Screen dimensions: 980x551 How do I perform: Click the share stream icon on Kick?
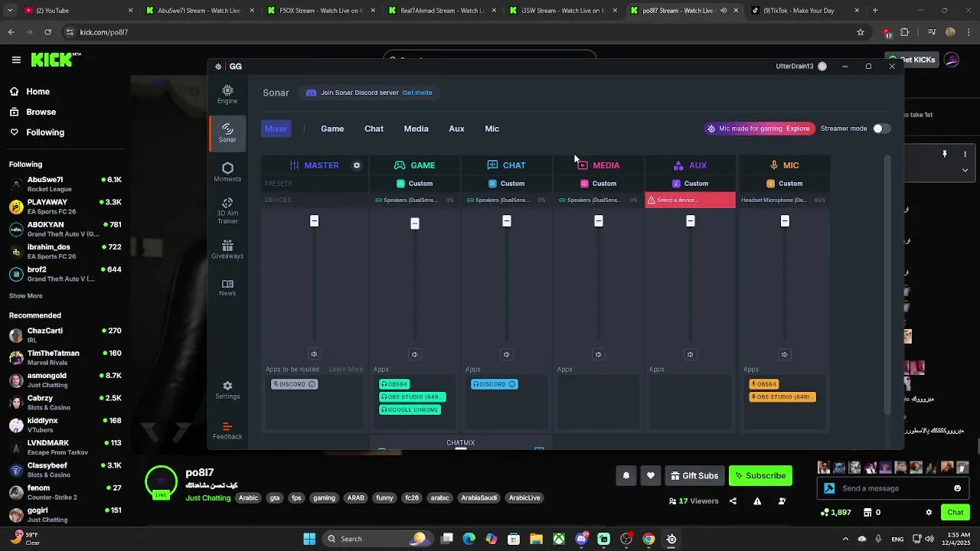coord(733,501)
